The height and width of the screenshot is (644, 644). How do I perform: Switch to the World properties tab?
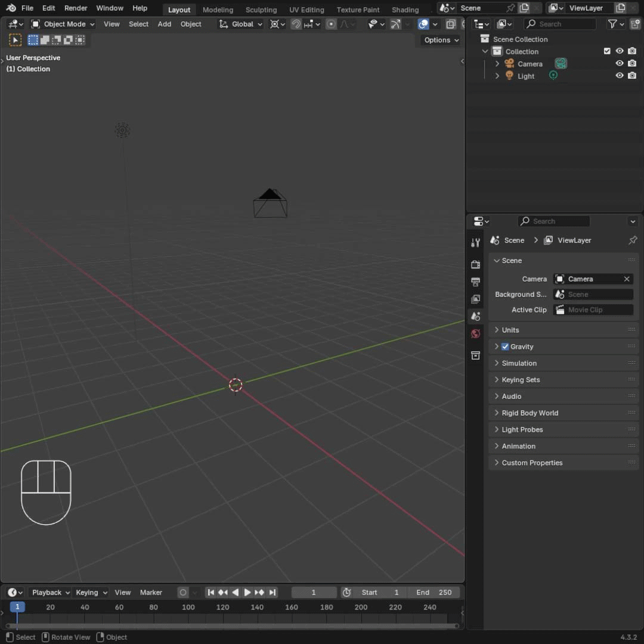[x=475, y=334]
